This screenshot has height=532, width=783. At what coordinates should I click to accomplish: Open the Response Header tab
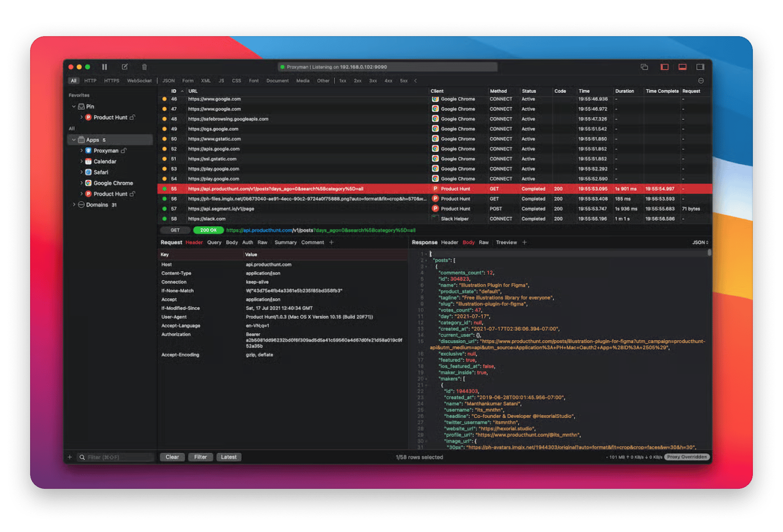pos(450,242)
